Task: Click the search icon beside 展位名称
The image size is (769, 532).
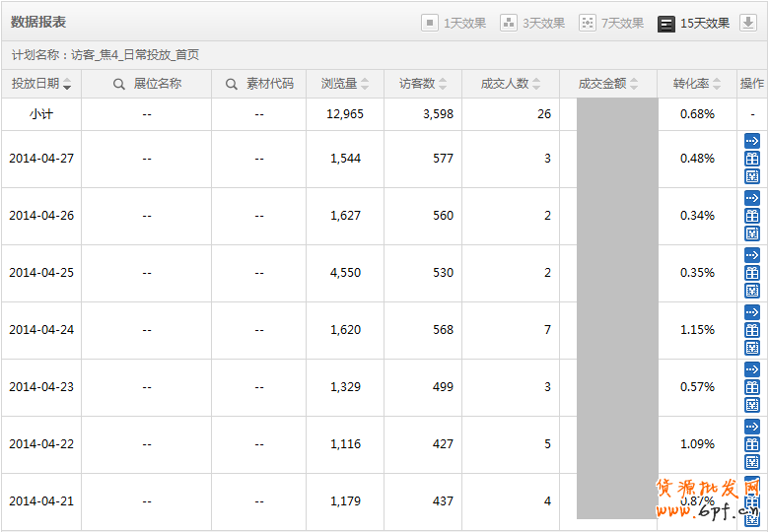Action: tap(119, 85)
